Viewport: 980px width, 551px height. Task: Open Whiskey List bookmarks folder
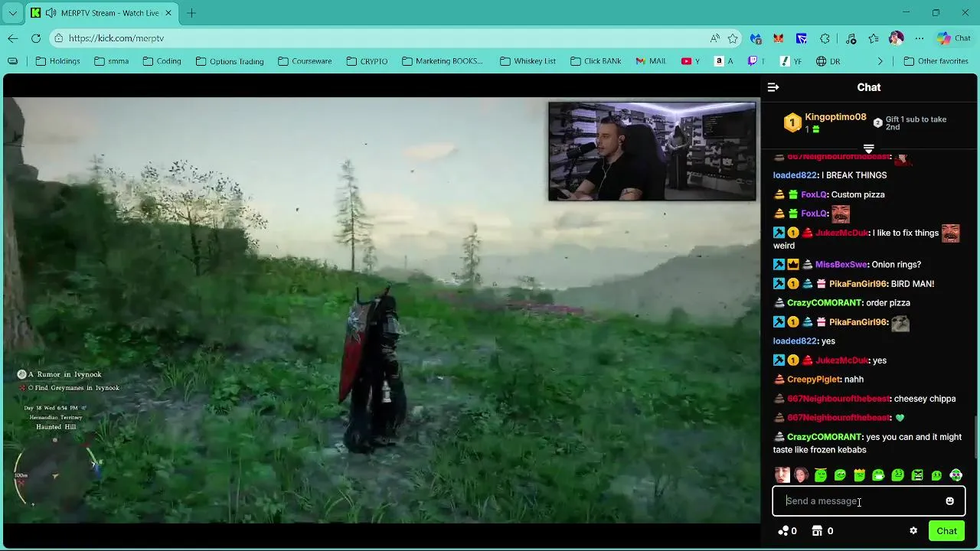(x=528, y=61)
